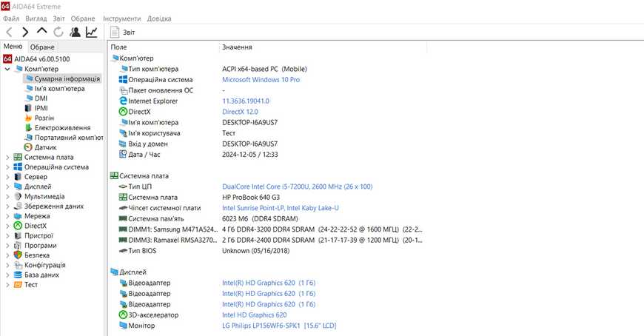
Task: Expand the Мережа tree node
Action: coord(7,216)
